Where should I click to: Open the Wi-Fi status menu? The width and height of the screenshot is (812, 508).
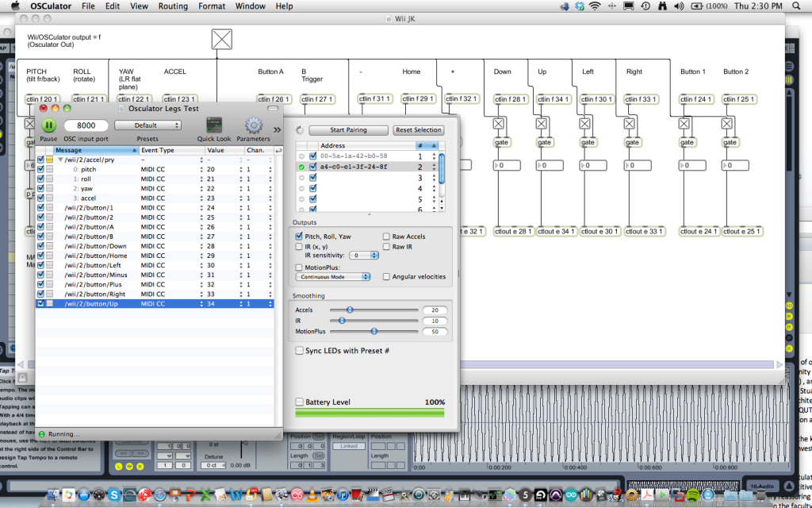pyautogui.click(x=595, y=6)
